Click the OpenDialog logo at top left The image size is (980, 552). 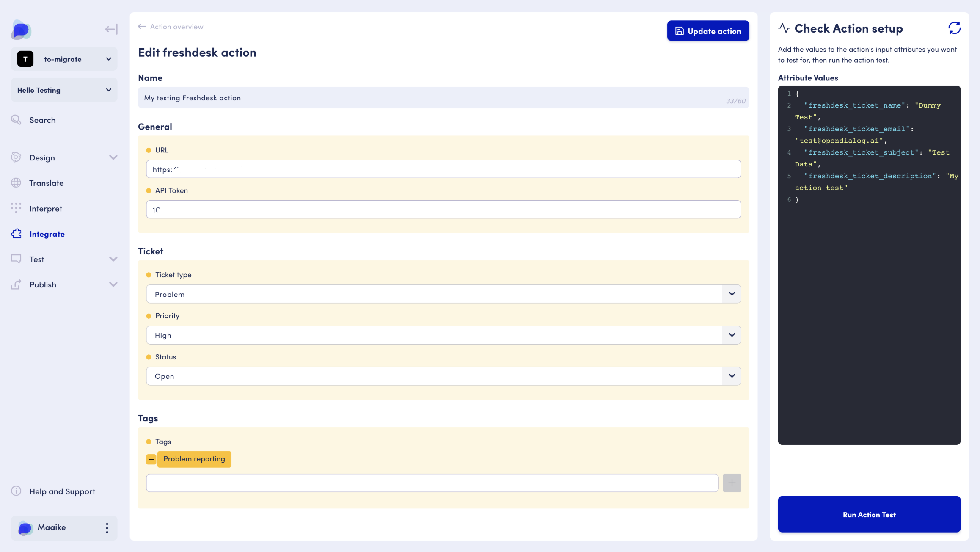pos(21,30)
